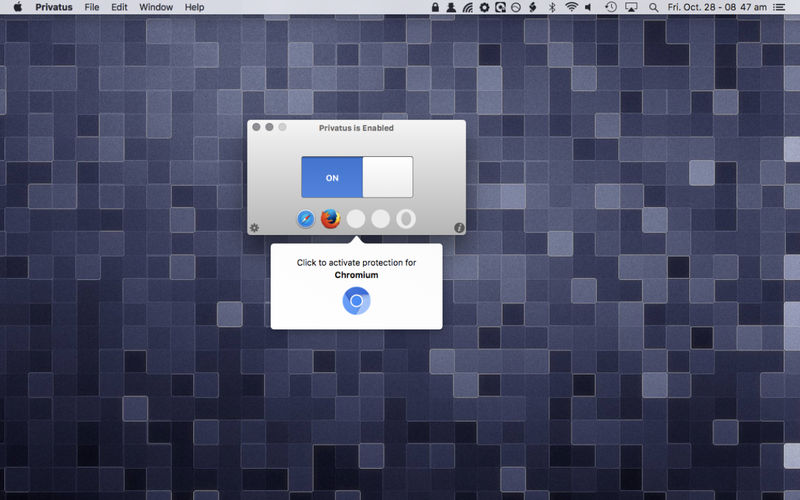Viewport: 800px width, 500px height.
Task: Click the white off side of the switch
Action: point(388,177)
